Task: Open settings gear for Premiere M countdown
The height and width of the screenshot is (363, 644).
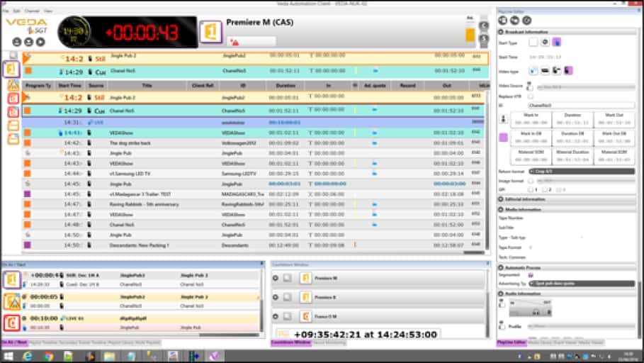Action: coord(276,279)
